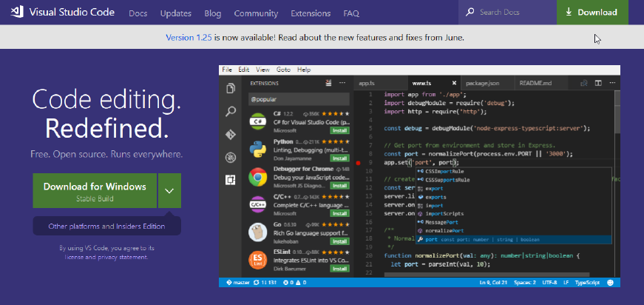Click the magnifier icon in Search Docs
This screenshot has height=305, width=644.
(x=470, y=13)
